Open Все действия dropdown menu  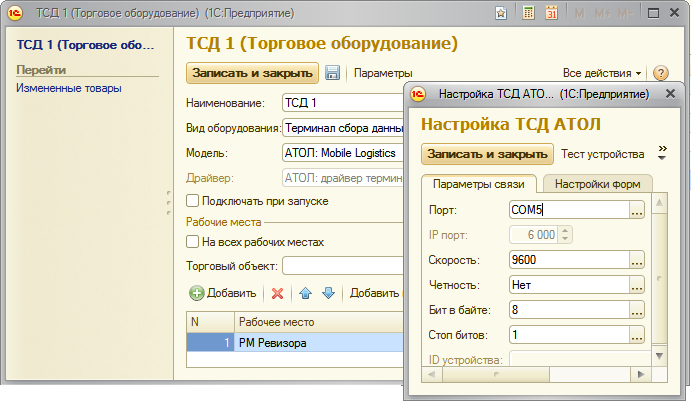(602, 73)
